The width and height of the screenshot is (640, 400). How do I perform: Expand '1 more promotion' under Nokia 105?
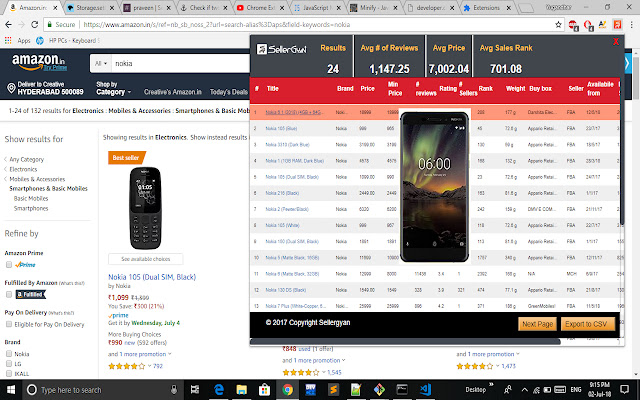(x=140, y=354)
